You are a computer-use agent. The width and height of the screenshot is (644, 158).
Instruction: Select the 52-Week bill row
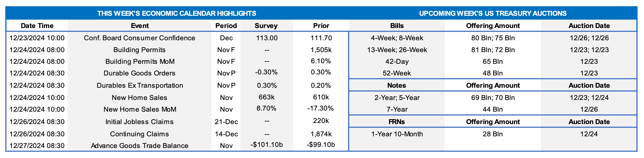pos(397,73)
